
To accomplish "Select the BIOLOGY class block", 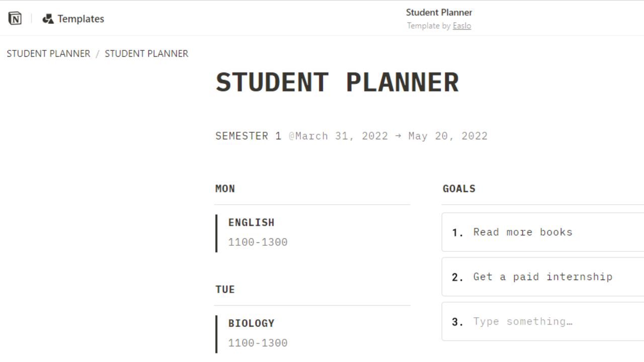I will pos(251,323).
